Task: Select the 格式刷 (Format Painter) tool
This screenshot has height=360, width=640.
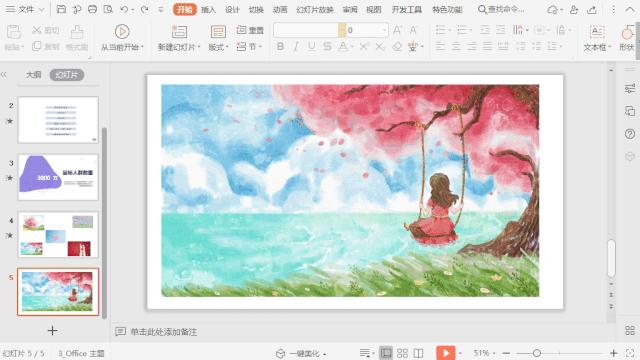Action: point(77,38)
